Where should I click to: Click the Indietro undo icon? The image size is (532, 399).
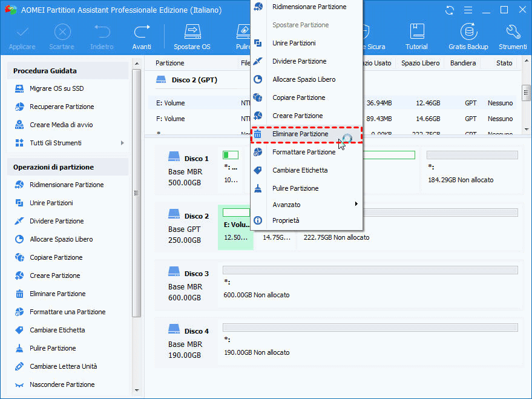pos(102,38)
